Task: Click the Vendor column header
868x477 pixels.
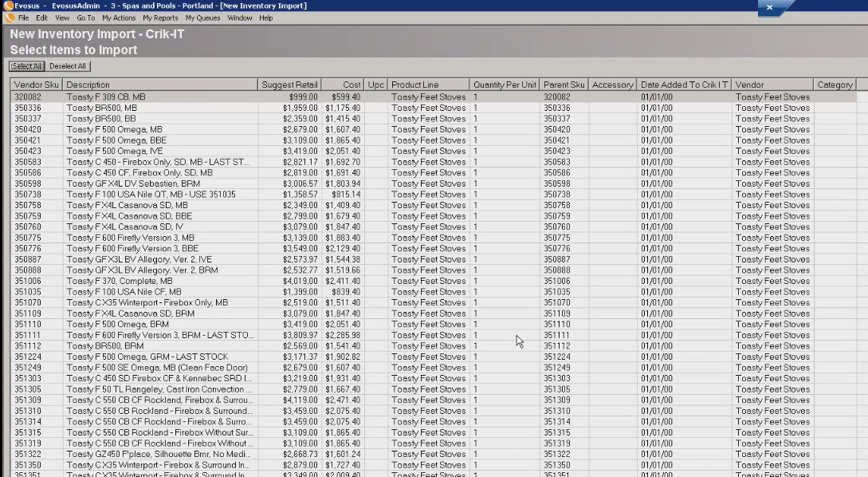Action: 773,85
